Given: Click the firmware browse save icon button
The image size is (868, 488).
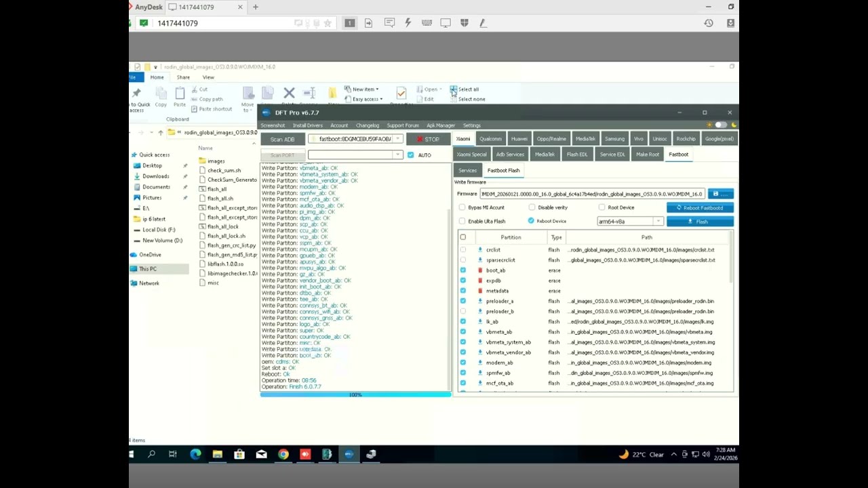Looking at the screenshot, I should pyautogui.click(x=719, y=194).
